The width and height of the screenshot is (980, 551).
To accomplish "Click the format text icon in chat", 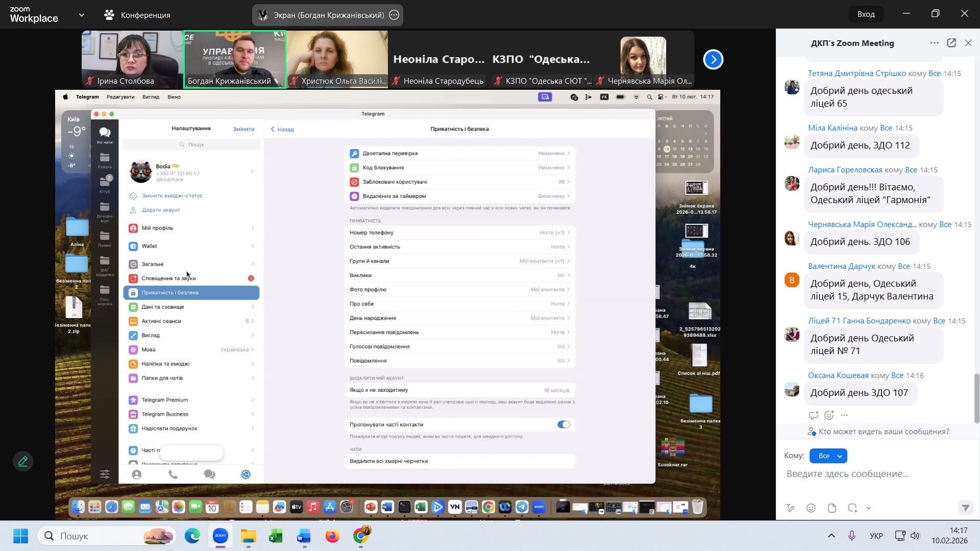I will click(790, 508).
